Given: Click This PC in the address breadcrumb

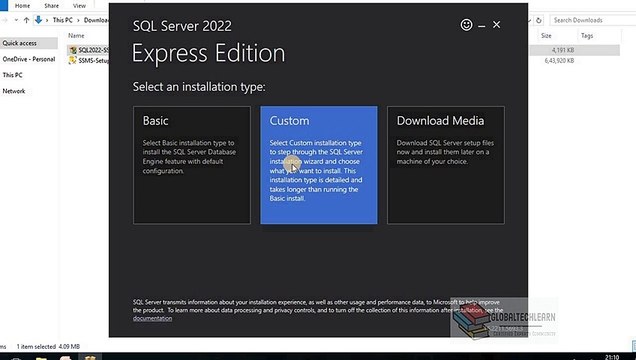Looking at the screenshot, I should click(x=62, y=20).
